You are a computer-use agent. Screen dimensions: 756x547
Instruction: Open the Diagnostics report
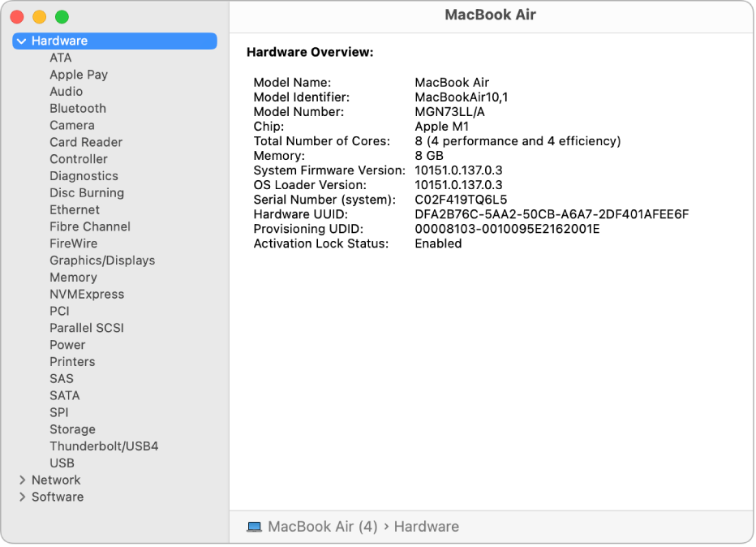(x=84, y=175)
